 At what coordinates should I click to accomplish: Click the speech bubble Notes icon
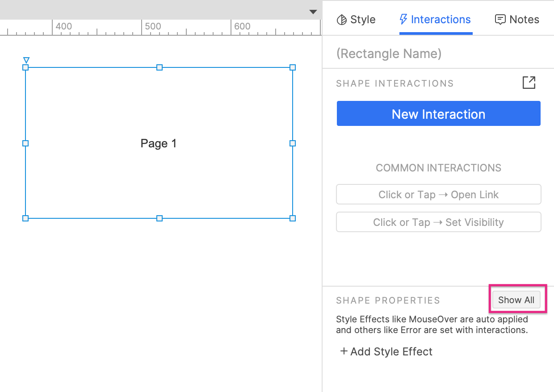point(500,19)
